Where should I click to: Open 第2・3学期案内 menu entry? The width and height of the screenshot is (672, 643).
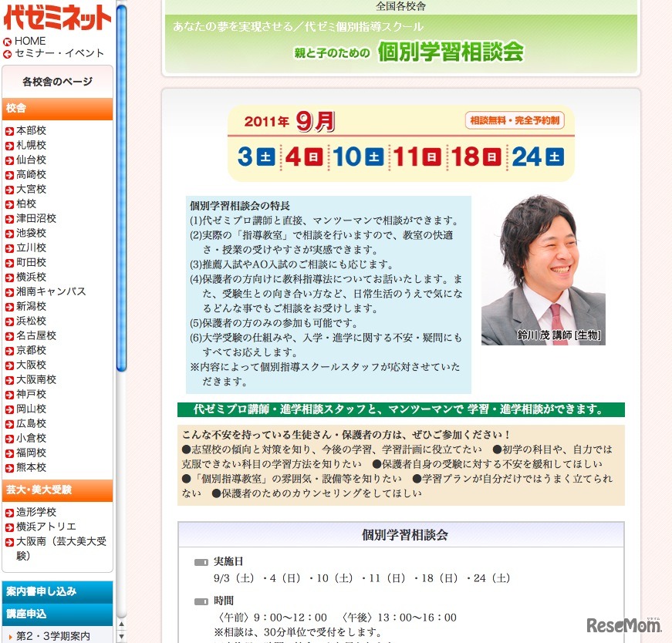pyautogui.click(x=53, y=636)
